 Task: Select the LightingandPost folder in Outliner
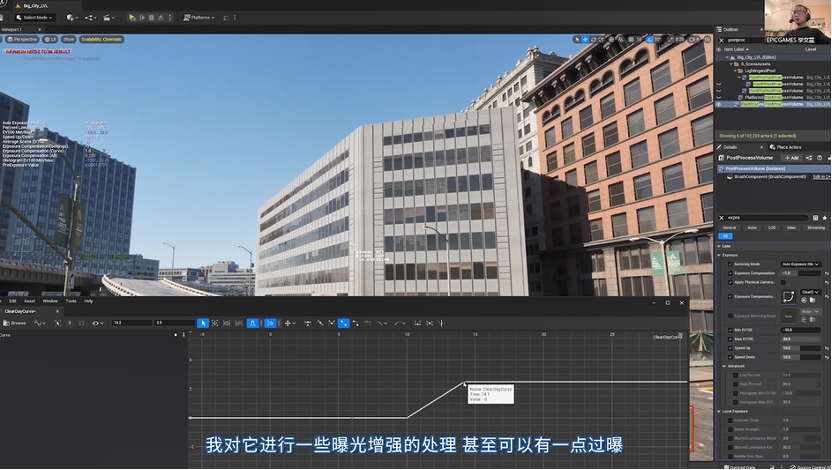pos(760,71)
